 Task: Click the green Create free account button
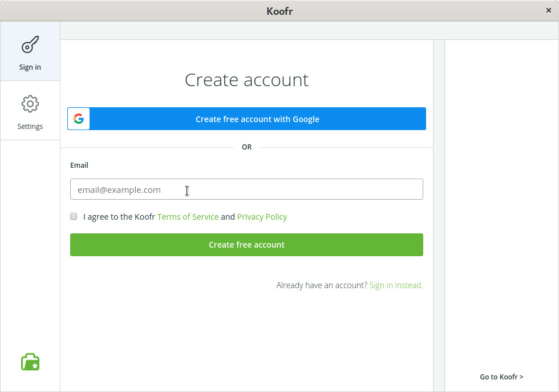tap(246, 245)
